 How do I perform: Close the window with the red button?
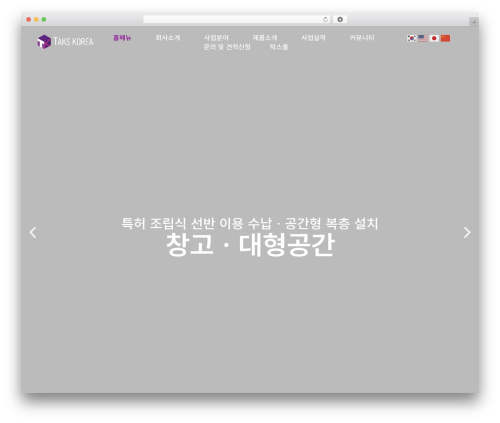coord(29,20)
